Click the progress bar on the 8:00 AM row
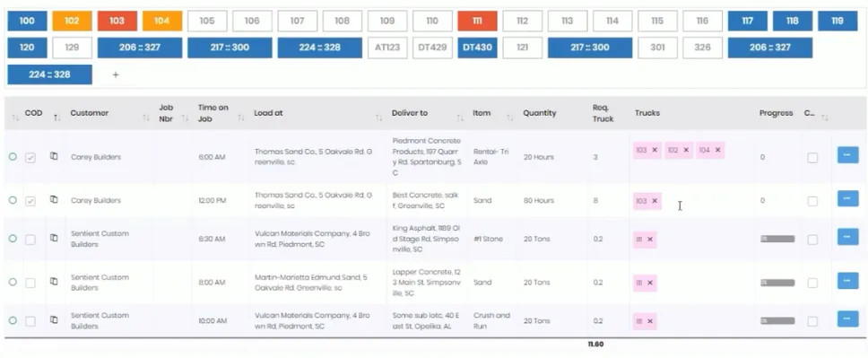868x358 pixels. pyautogui.click(x=777, y=283)
